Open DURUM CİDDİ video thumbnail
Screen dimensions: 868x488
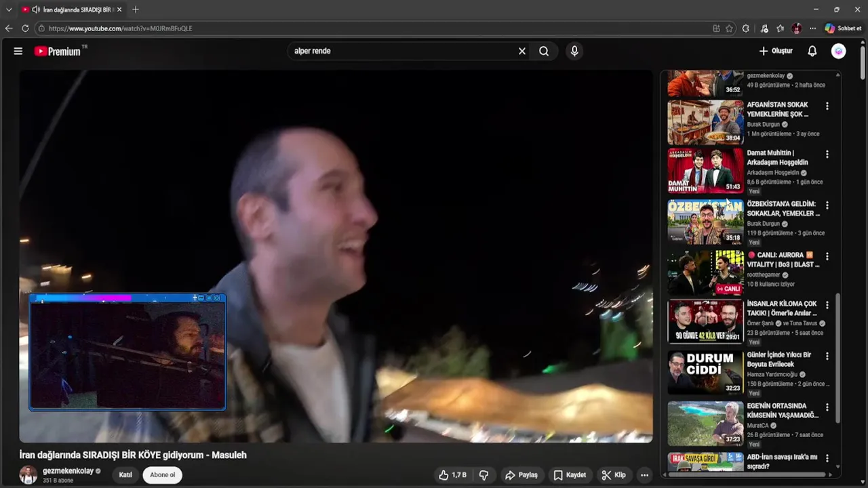pos(705,373)
